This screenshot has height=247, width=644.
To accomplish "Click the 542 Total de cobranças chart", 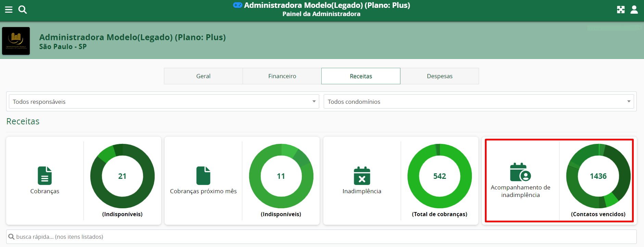I will pos(439,176).
